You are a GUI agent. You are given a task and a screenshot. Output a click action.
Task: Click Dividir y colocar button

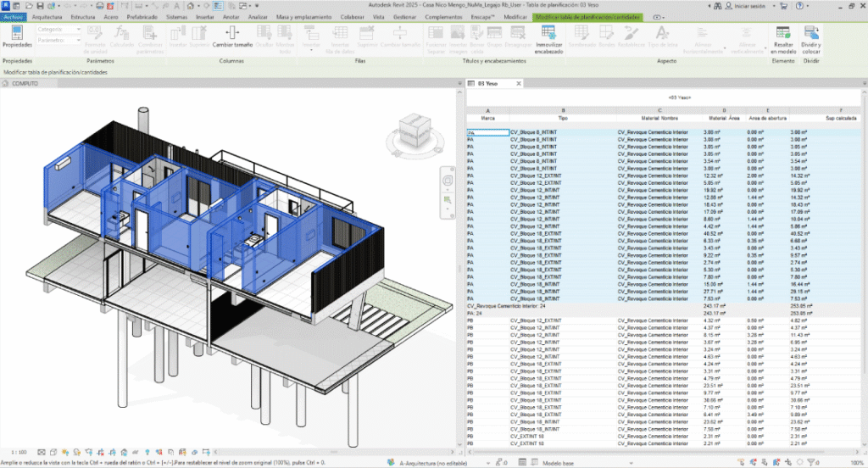pyautogui.click(x=811, y=39)
